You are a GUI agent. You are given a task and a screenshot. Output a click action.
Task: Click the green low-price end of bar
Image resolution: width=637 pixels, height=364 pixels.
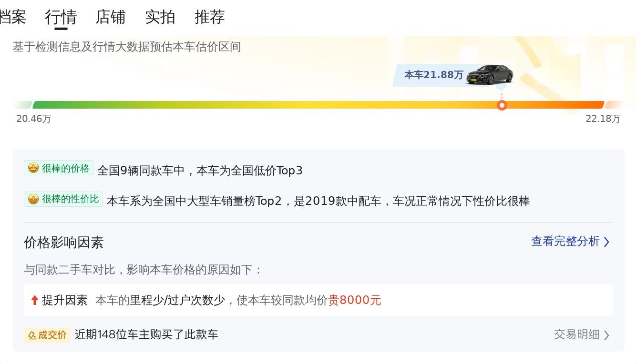43,105
